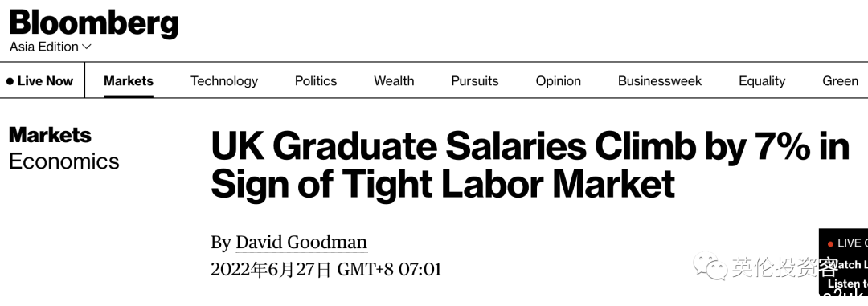Open Businessweek from navigation bar
The height and width of the screenshot is (306, 868).
[x=659, y=81]
